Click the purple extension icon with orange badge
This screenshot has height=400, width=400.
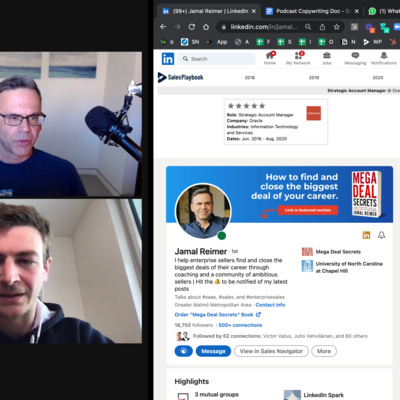pyautogui.click(x=370, y=27)
